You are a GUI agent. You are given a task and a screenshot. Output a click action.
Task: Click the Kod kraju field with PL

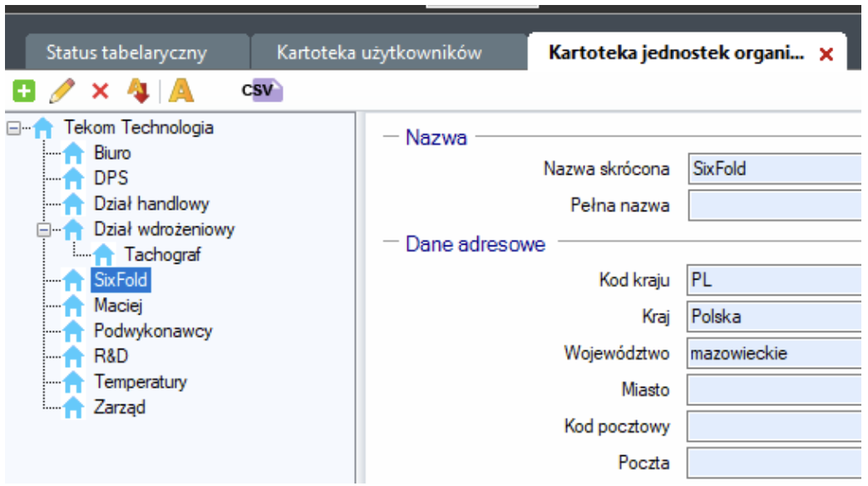pos(774,280)
